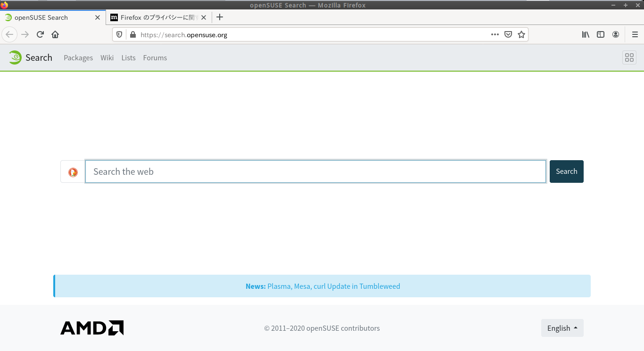
Task: Open the openSUSE apps grid menu
Action: (x=629, y=57)
